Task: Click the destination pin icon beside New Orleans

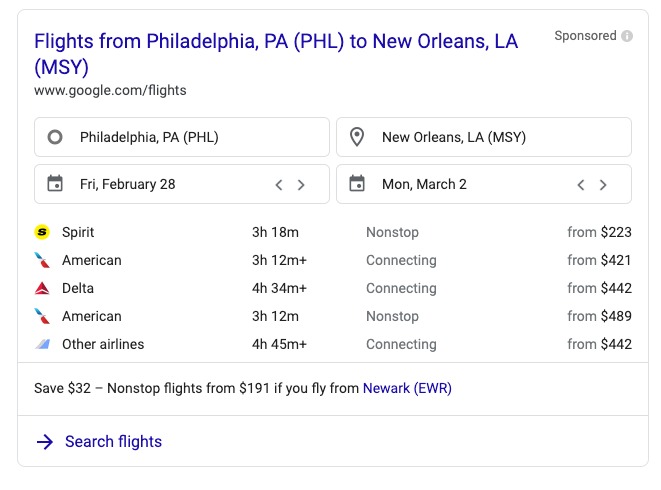Action: pos(357,137)
